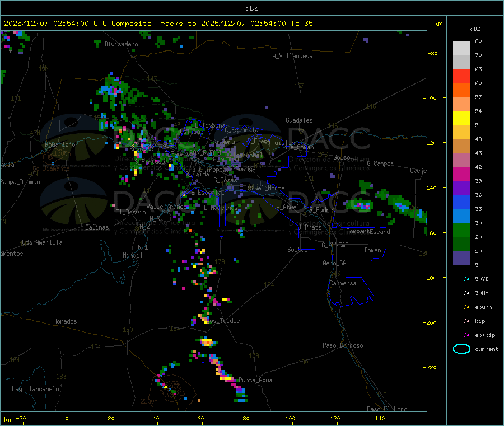Pick the dark orange dBZ legend swatch
The width and height of the screenshot is (504, 426).
pyautogui.click(x=461, y=90)
